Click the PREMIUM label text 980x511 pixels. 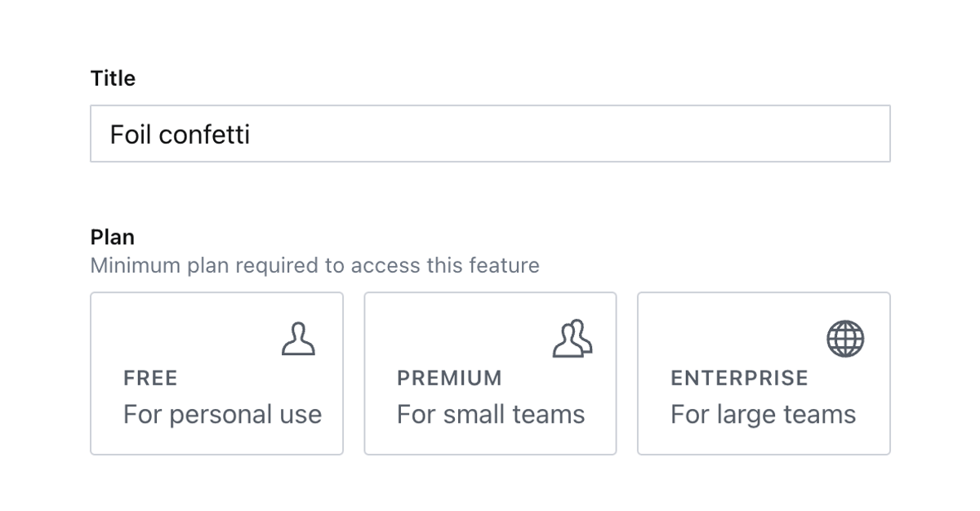(449, 377)
